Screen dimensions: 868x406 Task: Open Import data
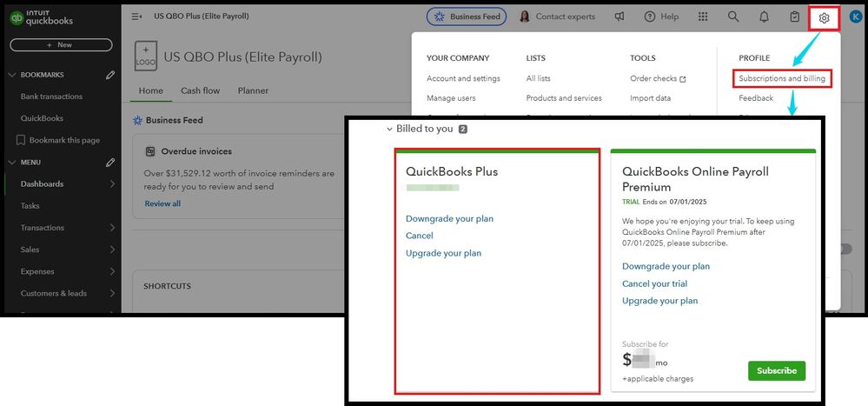(x=651, y=98)
